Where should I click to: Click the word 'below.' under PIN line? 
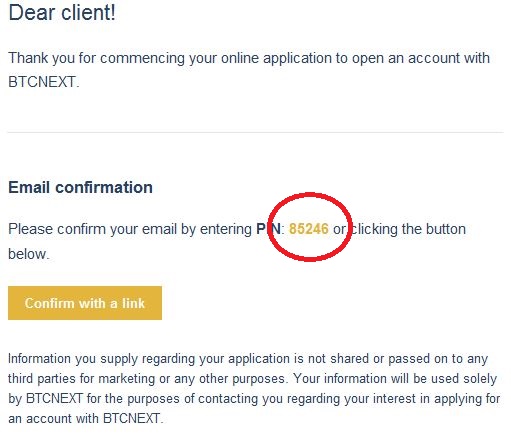coord(29,254)
